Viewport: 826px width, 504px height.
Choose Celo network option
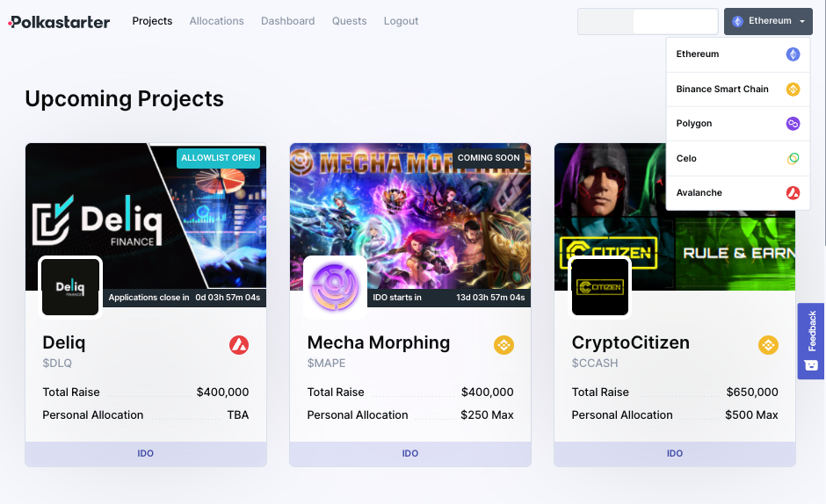(x=738, y=158)
